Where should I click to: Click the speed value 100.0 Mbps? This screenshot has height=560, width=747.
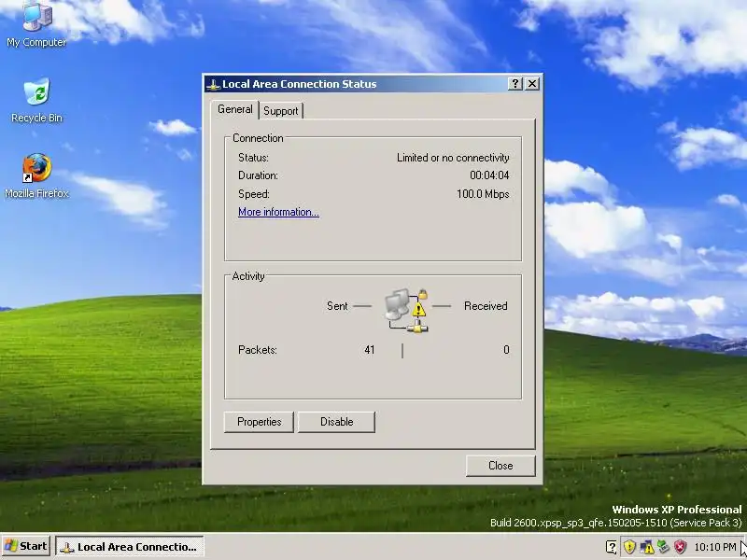pos(483,194)
